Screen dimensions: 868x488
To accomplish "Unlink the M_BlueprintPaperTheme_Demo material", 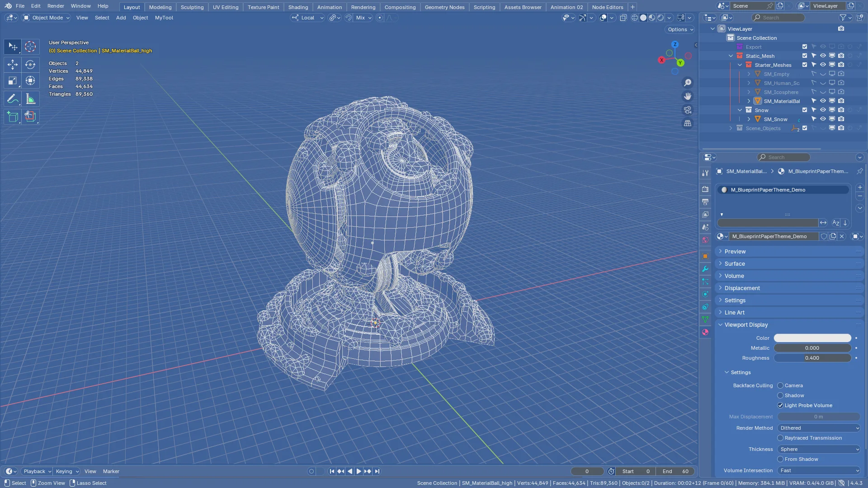I will (842, 236).
